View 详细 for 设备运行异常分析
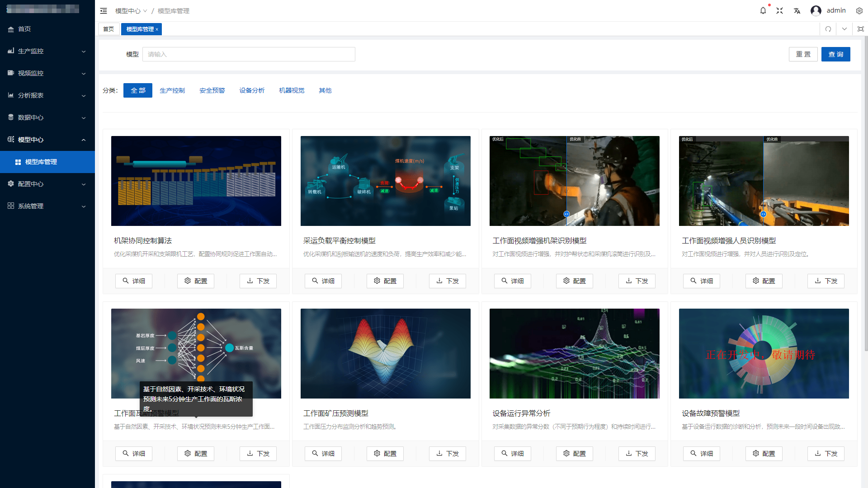The height and width of the screenshot is (488, 868). click(x=513, y=454)
